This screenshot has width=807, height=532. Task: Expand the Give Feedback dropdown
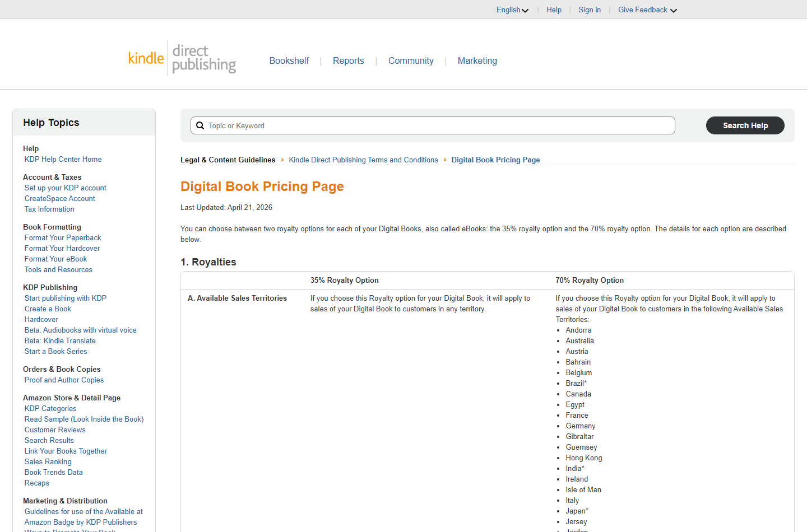[x=647, y=10]
